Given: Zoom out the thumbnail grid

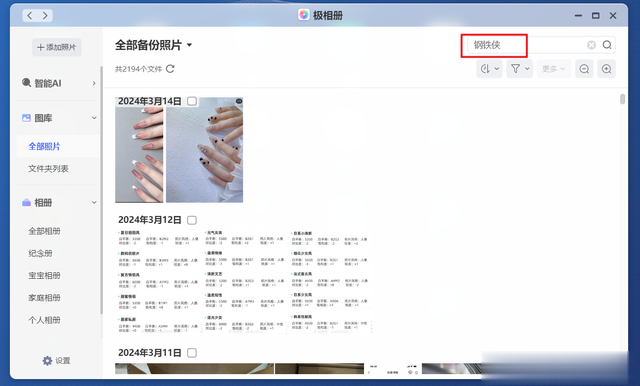Looking at the screenshot, I should pyautogui.click(x=584, y=69).
